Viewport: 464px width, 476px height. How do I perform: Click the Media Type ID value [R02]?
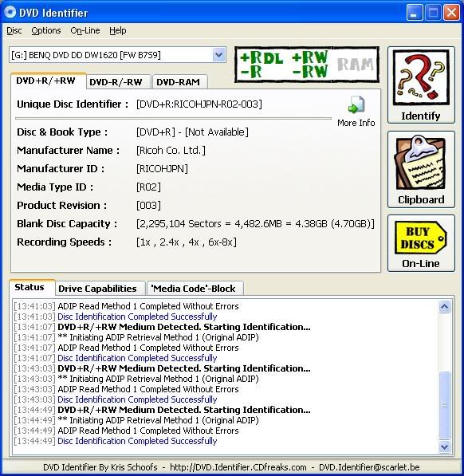(x=148, y=187)
